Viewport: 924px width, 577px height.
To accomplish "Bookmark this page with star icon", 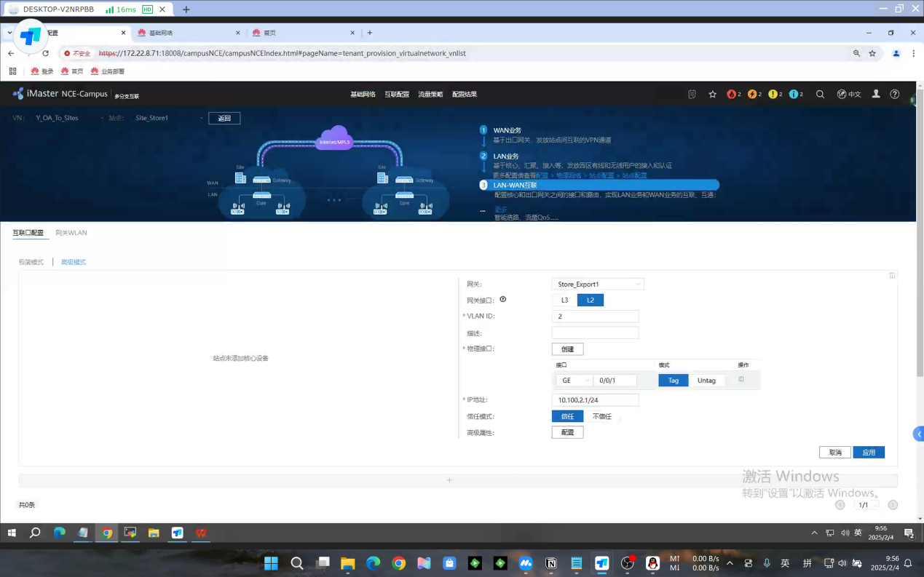I will tap(872, 53).
